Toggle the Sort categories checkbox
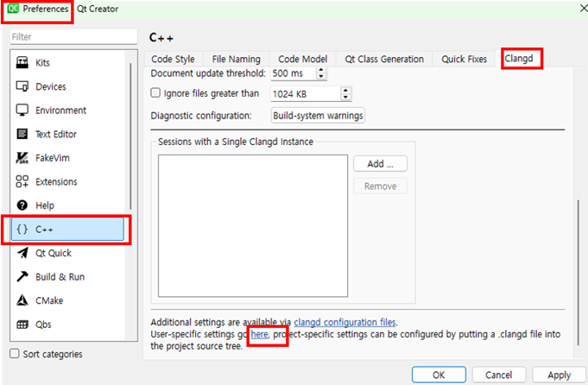 pos(15,354)
